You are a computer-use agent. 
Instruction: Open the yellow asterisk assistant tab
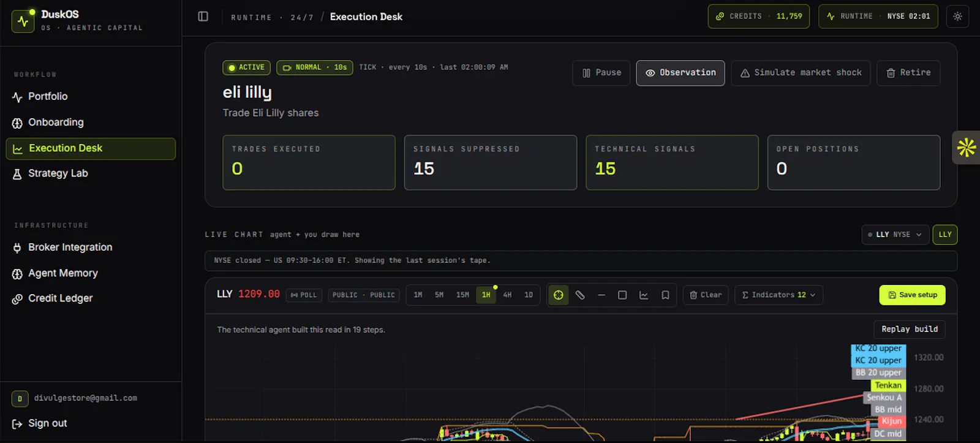(x=967, y=148)
